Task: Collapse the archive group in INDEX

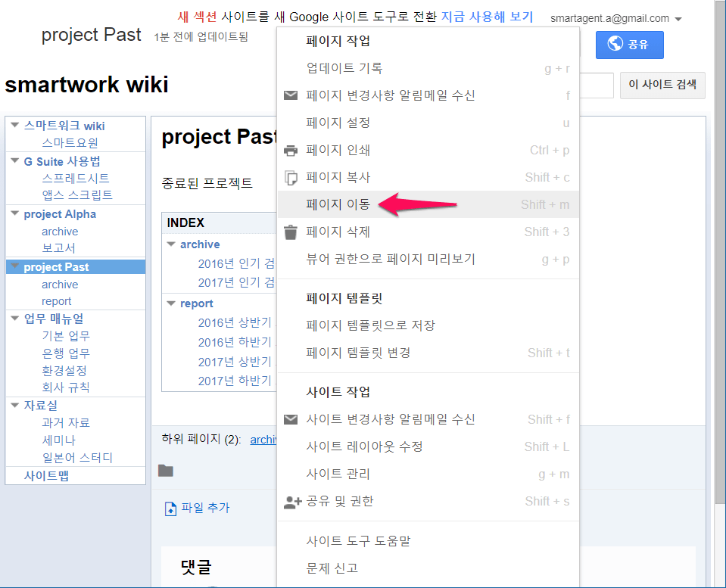Action: pos(171,244)
